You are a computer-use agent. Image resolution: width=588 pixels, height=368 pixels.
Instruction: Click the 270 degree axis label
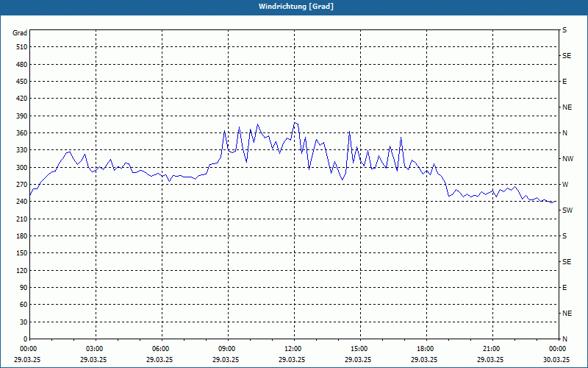22,185
